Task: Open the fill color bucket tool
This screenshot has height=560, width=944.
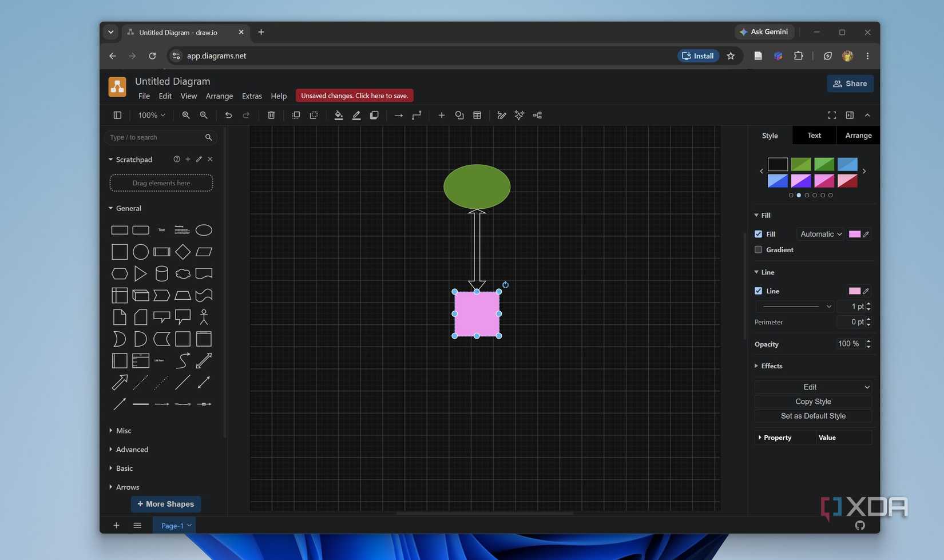Action: tap(339, 115)
